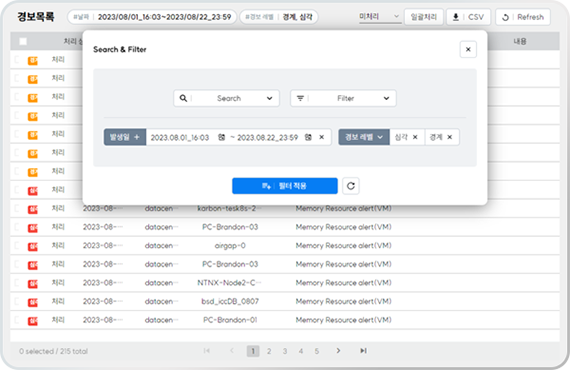Go to next page

(338, 351)
